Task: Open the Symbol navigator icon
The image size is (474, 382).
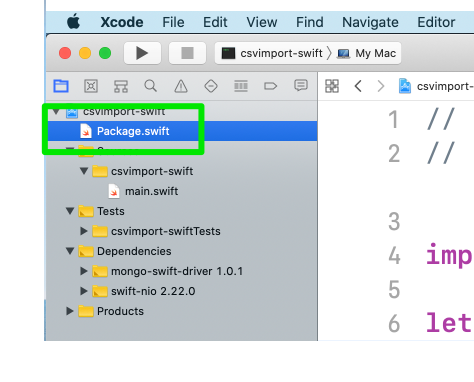Action: 121,86
